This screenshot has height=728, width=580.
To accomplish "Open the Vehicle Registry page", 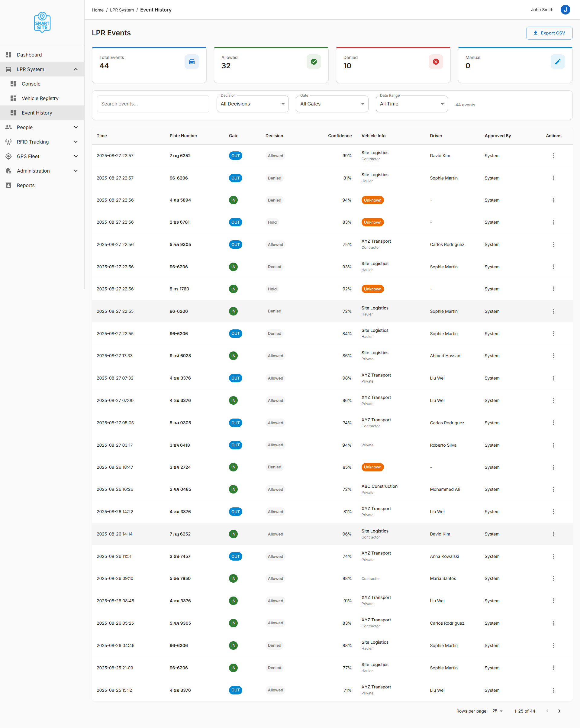I will pyautogui.click(x=40, y=98).
